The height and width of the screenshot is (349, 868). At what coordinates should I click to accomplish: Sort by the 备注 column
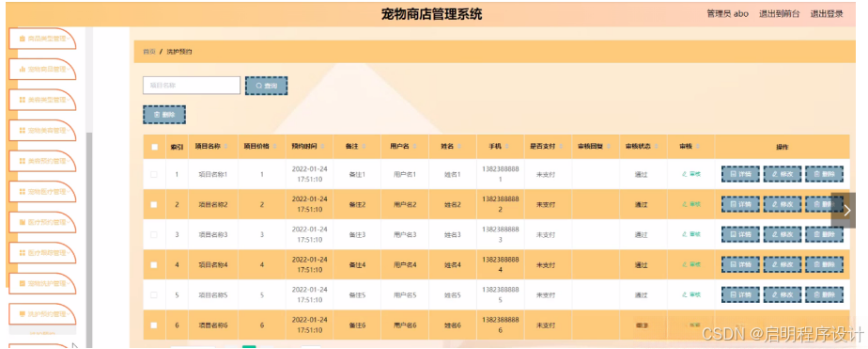click(364, 147)
